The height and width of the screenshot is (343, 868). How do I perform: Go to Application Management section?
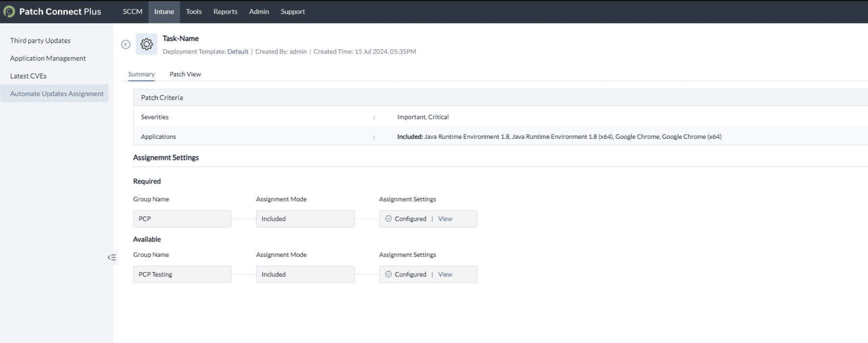(x=48, y=58)
